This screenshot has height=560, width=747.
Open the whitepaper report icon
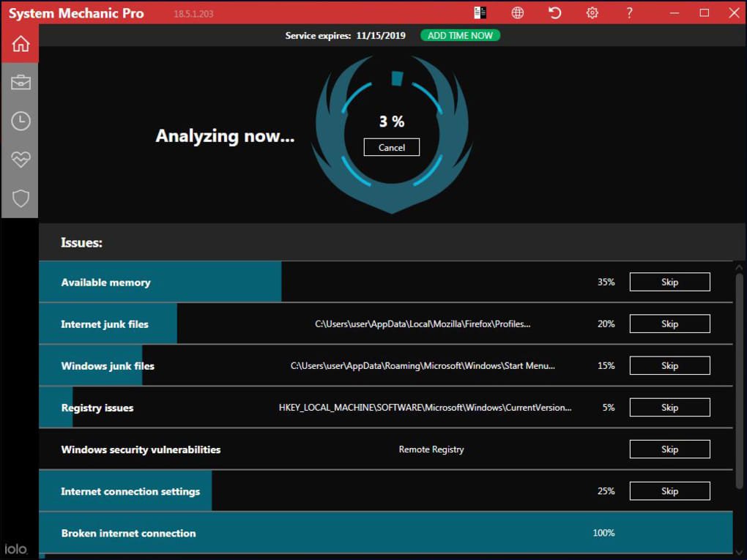pyautogui.click(x=480, y=12)
